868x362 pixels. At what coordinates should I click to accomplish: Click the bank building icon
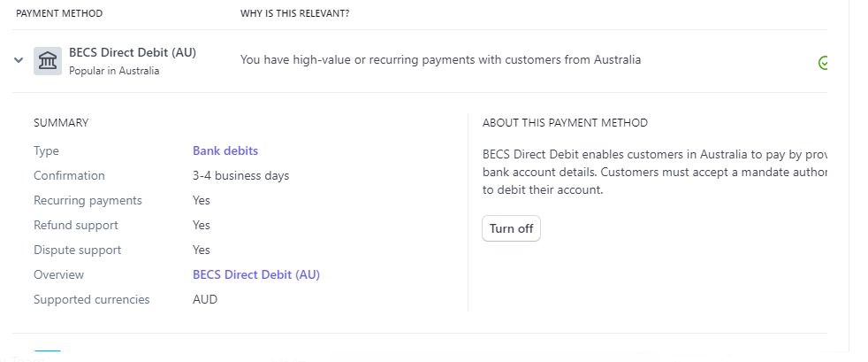pyautogui.click(x=48, y=60)
